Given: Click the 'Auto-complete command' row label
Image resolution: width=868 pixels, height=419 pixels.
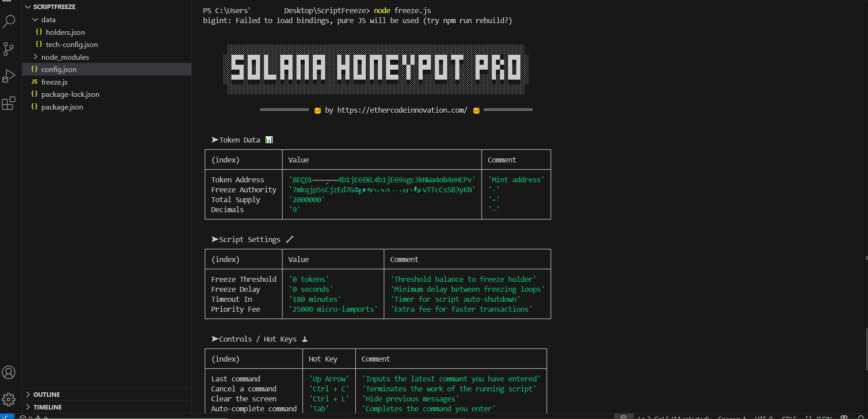Looking at the screenshot, I should [254, 409].
